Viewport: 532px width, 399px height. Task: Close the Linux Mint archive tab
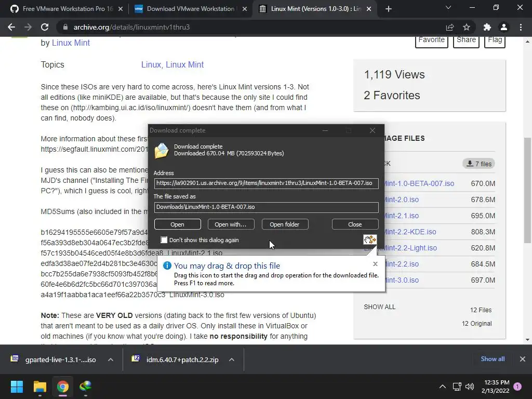point(369,9)
